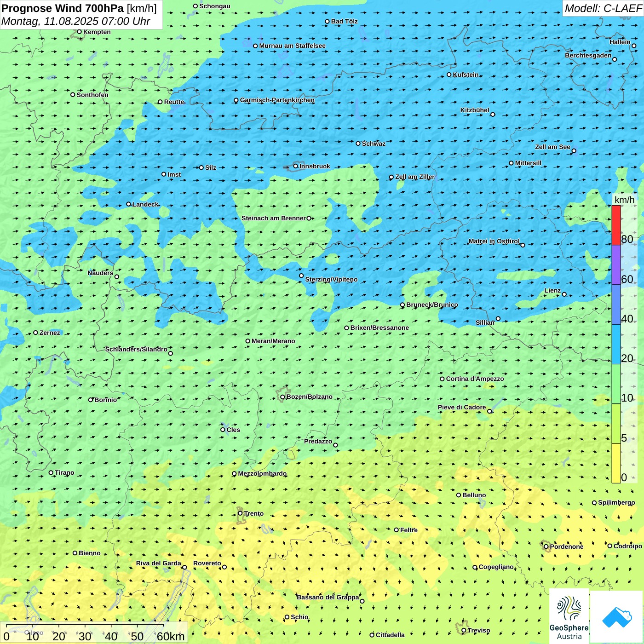644x644 pixels.
Task: Click the Landeck city label
Action: click(145, 204)
